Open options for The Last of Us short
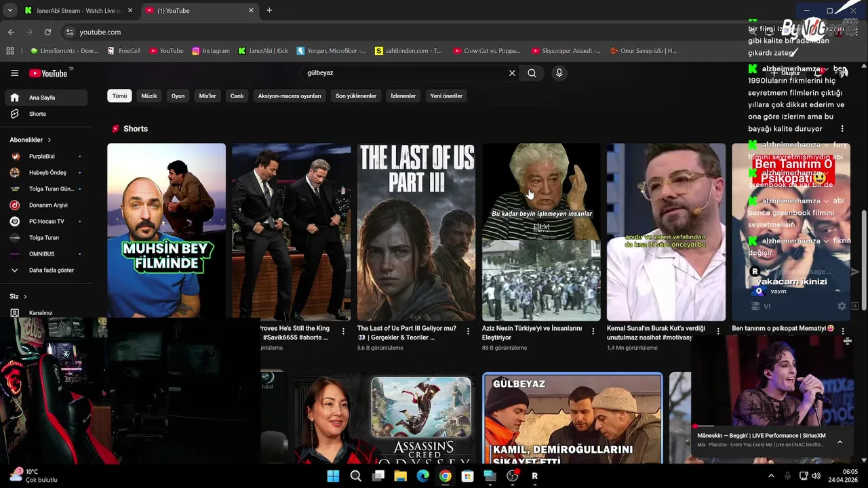The height and width of the screenshot is (488, 868). (469, 331)
